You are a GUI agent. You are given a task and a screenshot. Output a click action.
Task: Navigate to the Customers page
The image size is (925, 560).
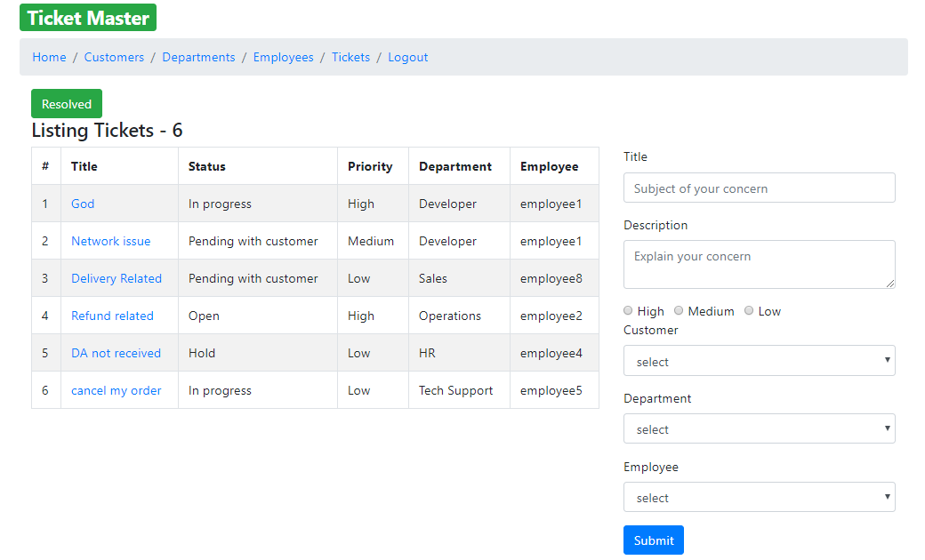point(114,57)
